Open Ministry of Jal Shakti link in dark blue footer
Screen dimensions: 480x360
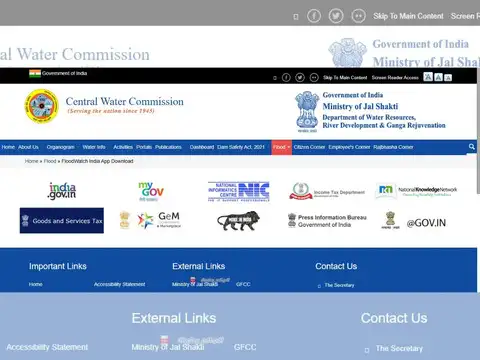coord(195,284)
